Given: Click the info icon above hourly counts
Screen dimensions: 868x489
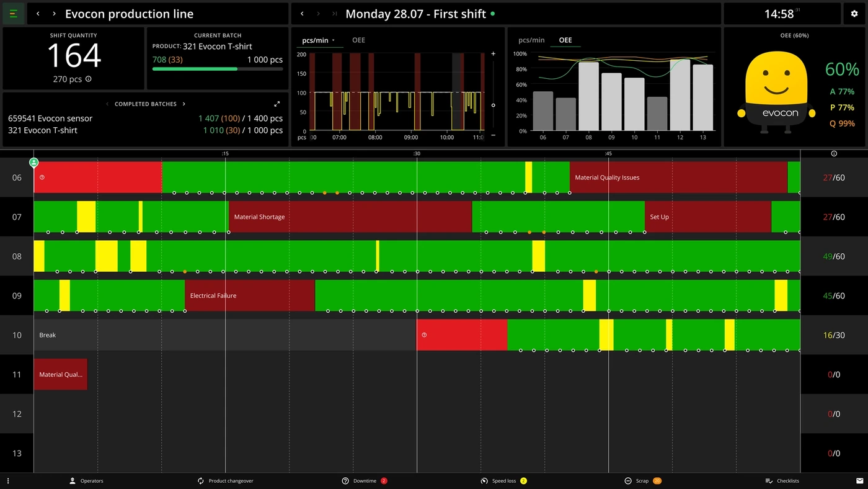Looking at the screenshot, I should pos(834,153).
